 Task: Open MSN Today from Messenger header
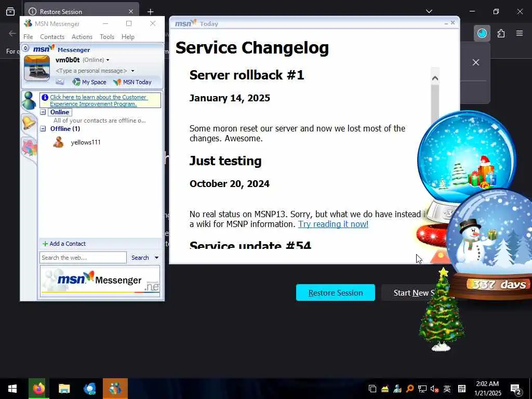click(x=132, y=82)
